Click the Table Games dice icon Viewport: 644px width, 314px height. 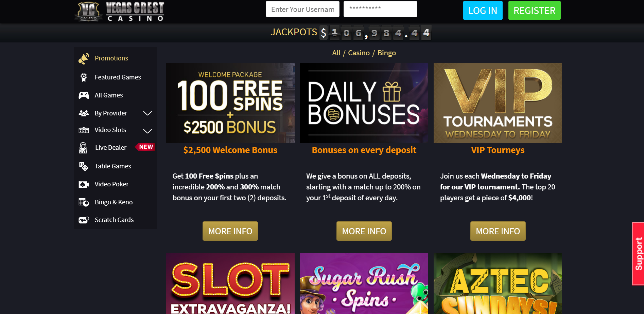[x=84, y=166]
